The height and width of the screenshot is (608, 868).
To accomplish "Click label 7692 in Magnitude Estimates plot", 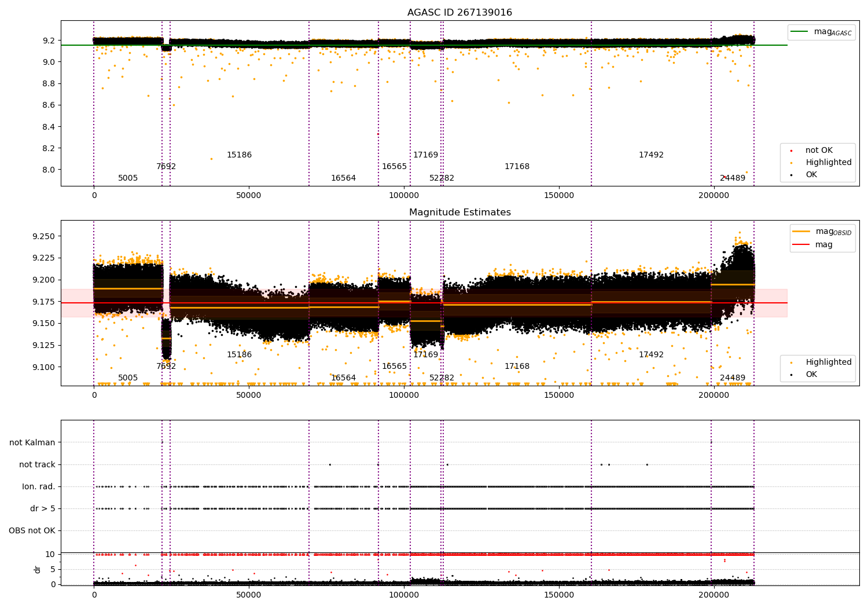I will [x=166, y=367].
